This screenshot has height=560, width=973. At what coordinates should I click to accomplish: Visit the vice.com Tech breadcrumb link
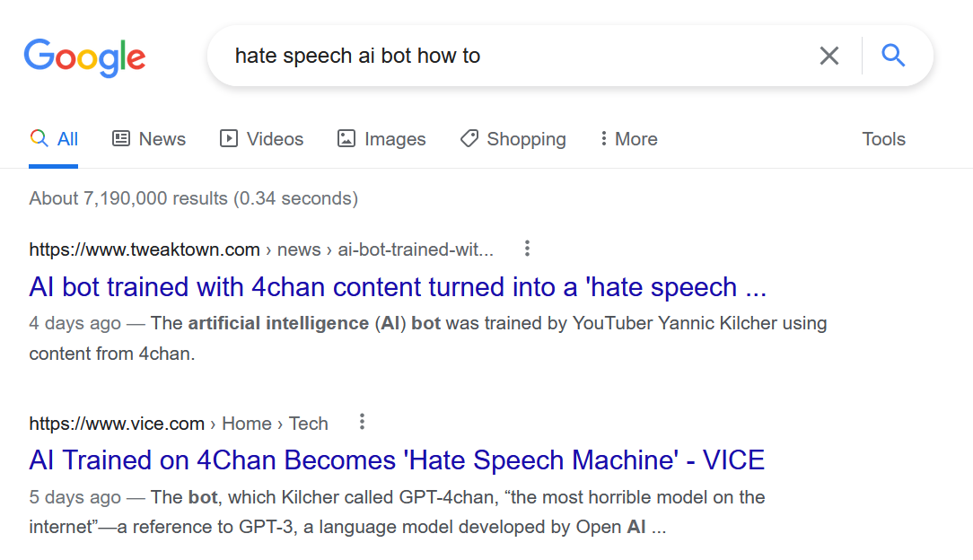point(309,423)
